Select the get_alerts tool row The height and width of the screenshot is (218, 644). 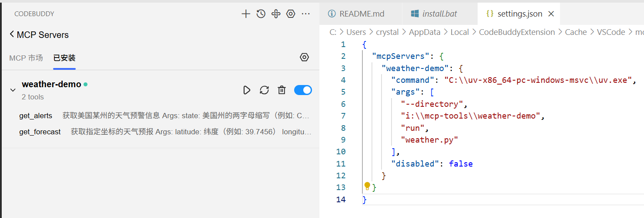pyautogui.click(x=165, y=116)
